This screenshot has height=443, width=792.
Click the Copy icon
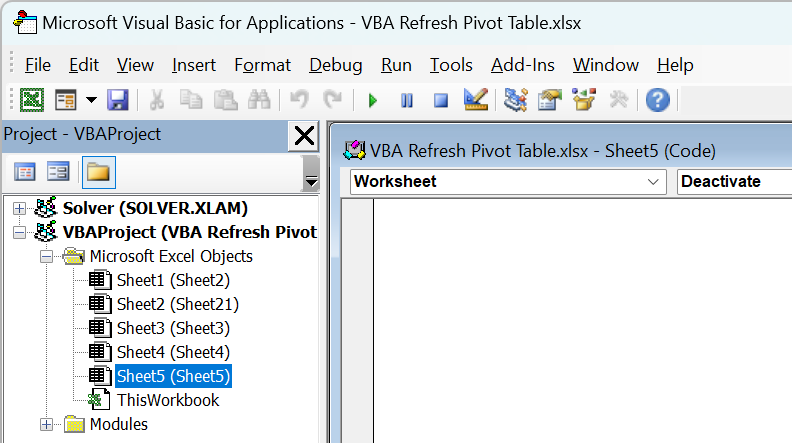tap(191, 100)
